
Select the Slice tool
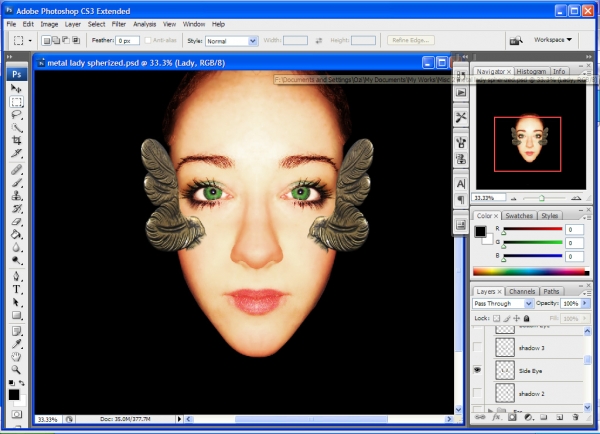pos(16,153)
